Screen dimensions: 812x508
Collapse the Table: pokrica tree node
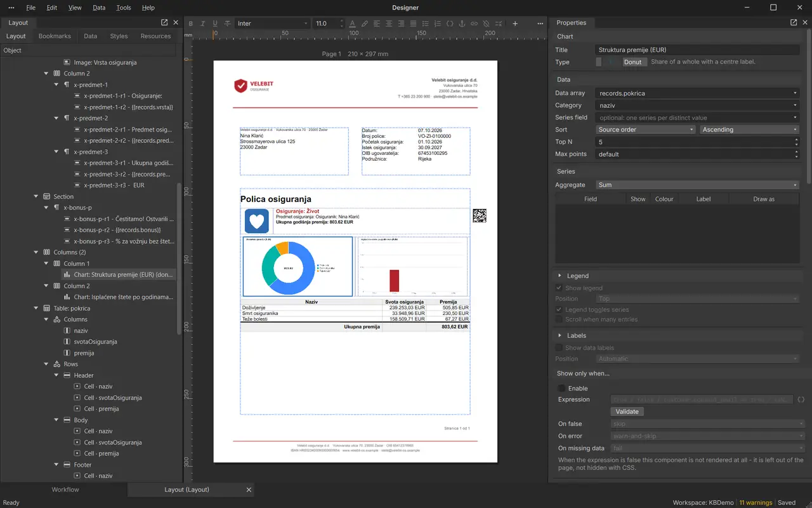click(46, 308)
